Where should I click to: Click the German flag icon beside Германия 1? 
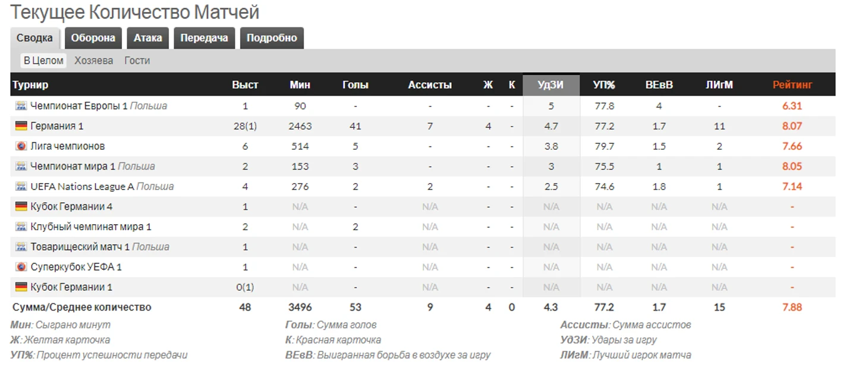tap(21, 126)
